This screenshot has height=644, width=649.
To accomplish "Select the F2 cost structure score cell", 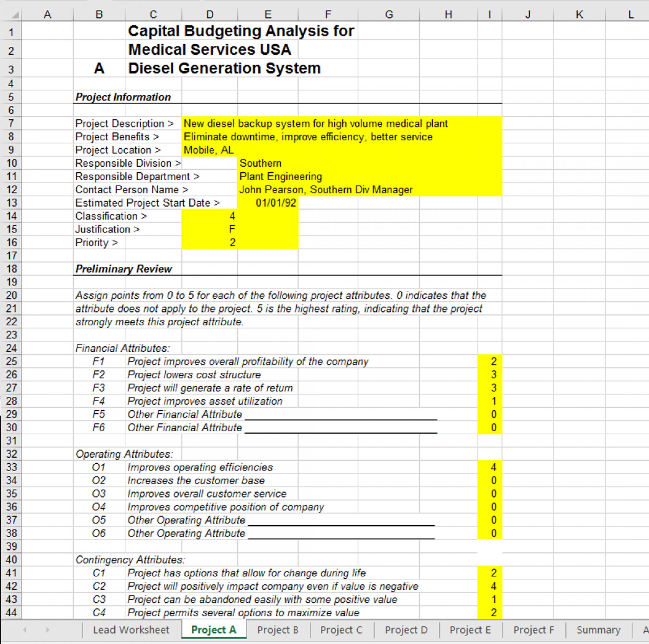I will click(x=489, y=375).
